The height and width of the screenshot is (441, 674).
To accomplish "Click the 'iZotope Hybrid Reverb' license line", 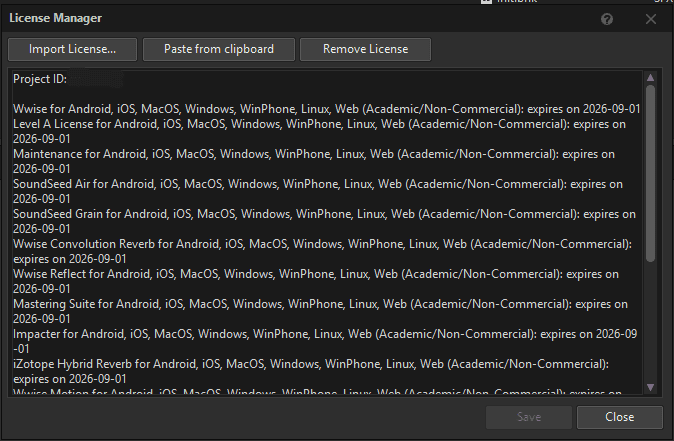I will pos(311,372).
